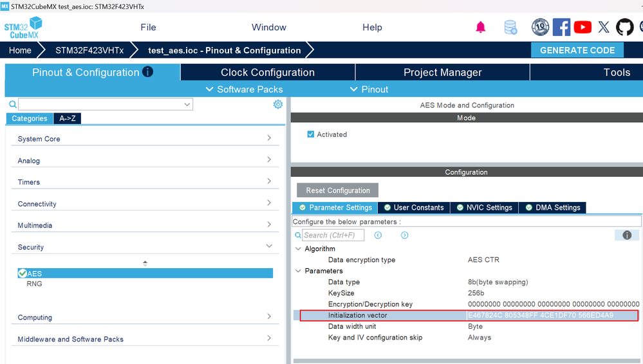Go to Home breadcrumb
Screen dimensions: 643x364
[x=20, y=50]
